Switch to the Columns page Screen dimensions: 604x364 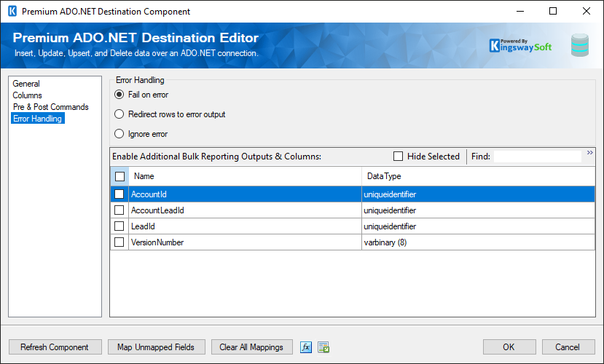point(28,95)
